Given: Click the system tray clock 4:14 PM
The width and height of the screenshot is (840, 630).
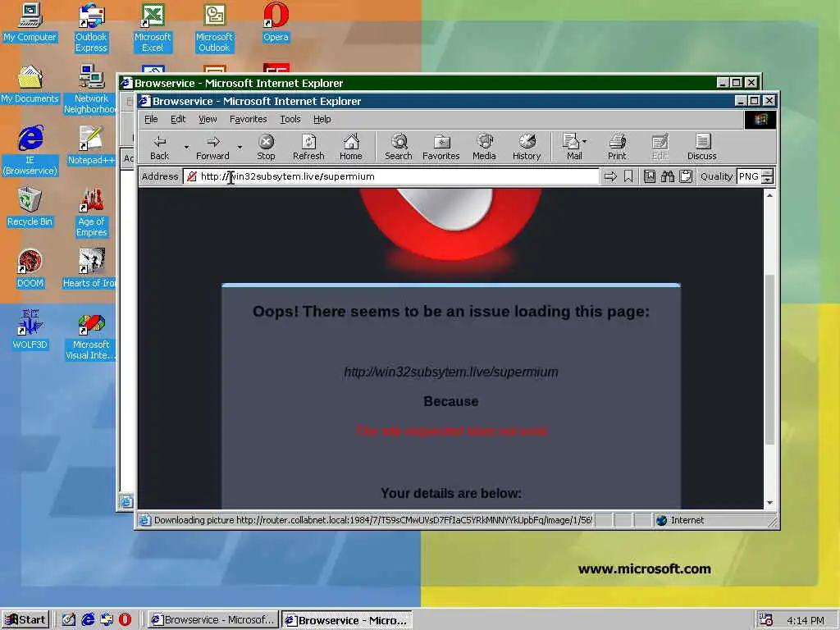Looking at the screenshot, I should [806, 620].
